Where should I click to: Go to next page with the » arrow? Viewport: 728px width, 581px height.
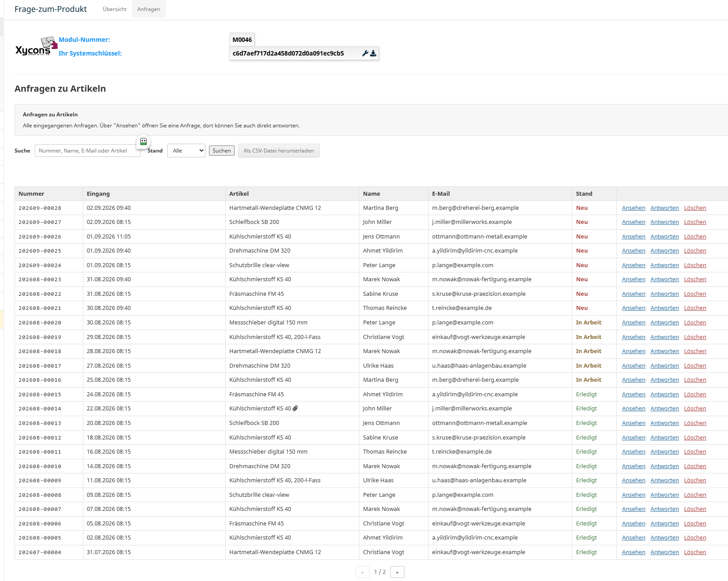point(397,572)
